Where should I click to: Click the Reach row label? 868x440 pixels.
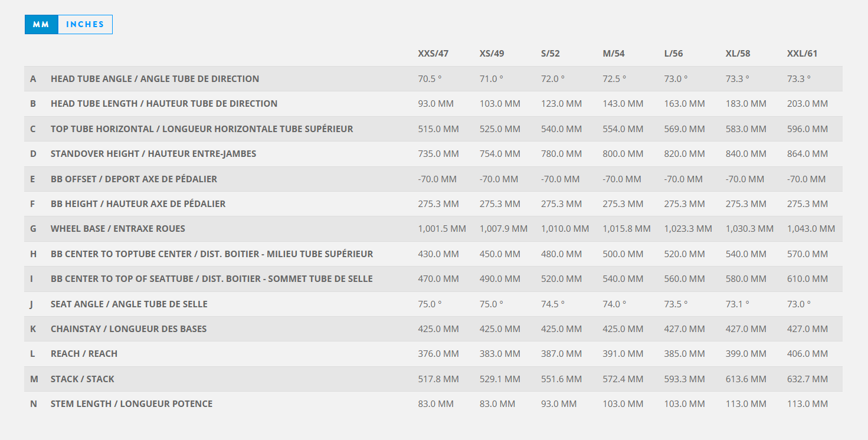tap(84, 354)
